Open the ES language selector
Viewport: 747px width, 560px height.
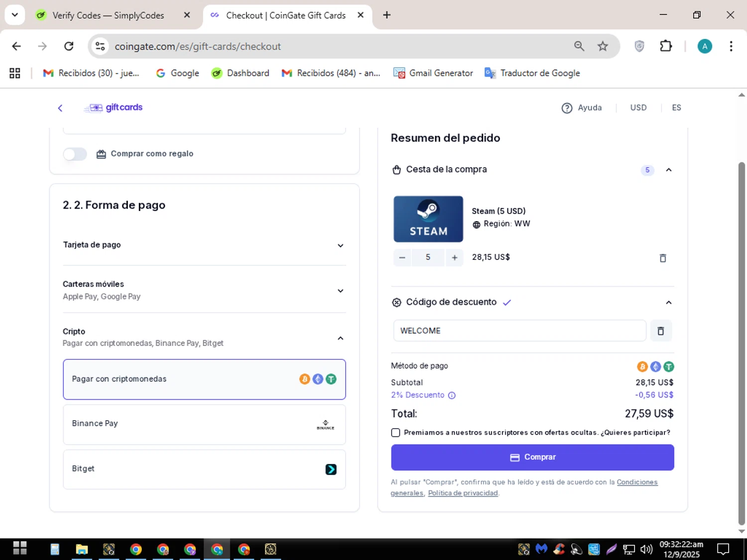[676, 108]
